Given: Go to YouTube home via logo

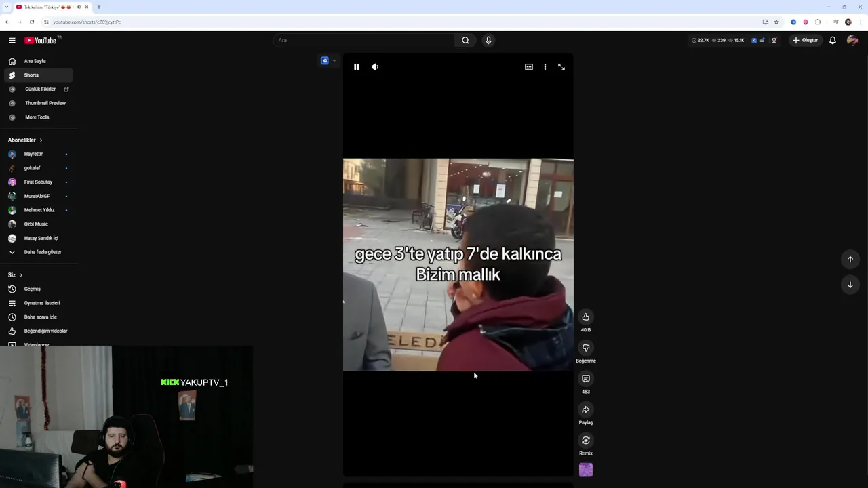Looking at the screenshot, I should (41, 41).
